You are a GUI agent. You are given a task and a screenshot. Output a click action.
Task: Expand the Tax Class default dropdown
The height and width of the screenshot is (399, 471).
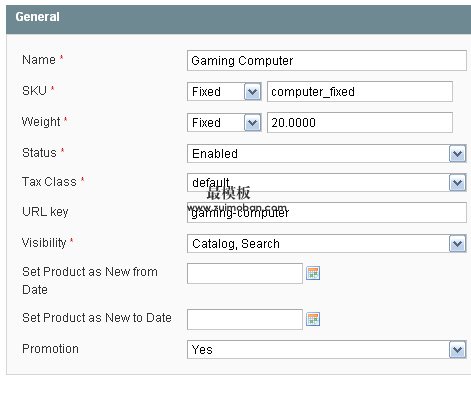[x=327, y=182]
